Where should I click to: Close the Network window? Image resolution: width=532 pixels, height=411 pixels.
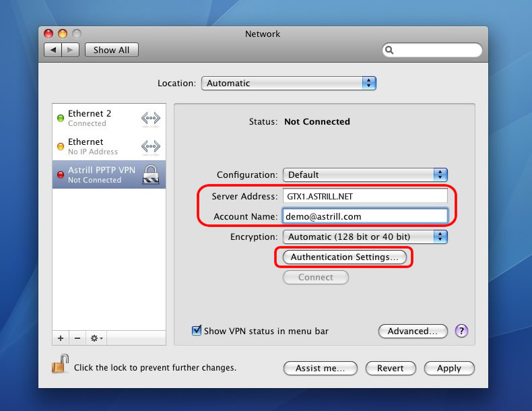click(x=48, y=34)
